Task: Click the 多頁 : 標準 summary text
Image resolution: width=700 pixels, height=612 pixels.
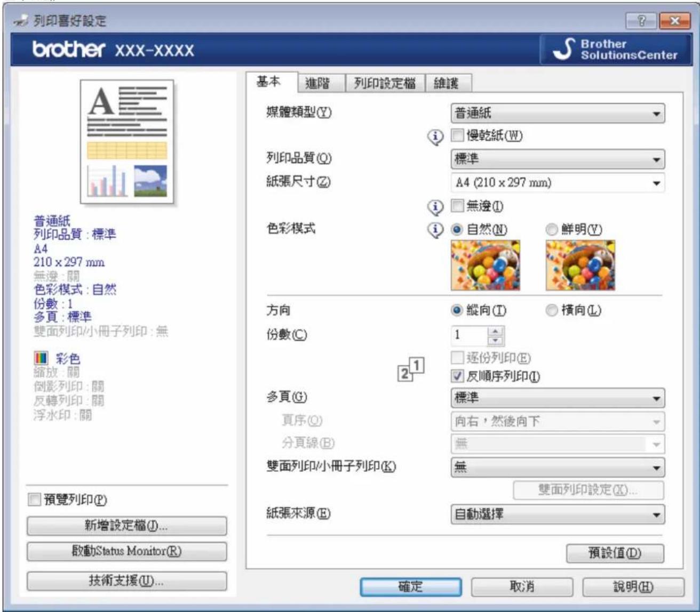Action: [62, 317]
